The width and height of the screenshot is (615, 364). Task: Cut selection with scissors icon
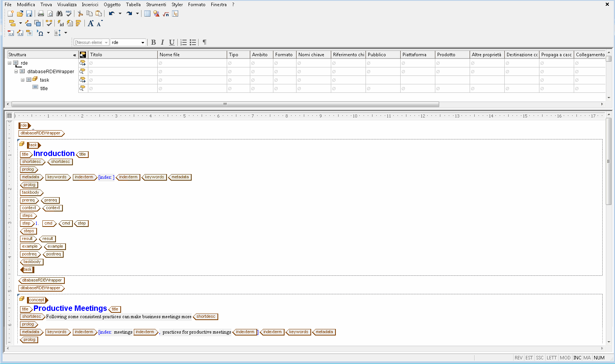80,13
